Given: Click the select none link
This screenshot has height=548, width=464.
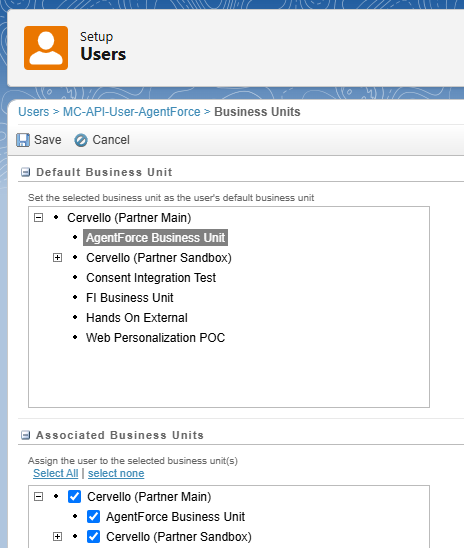Looking at the screenshot, I should pyautogui.click(x=116, y=473).
